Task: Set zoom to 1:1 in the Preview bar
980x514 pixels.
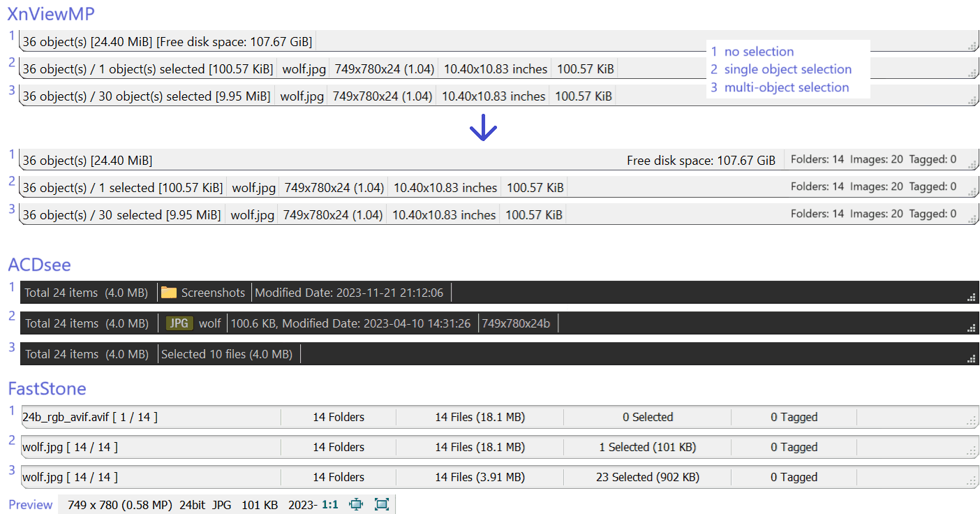Action: point(330,504)
